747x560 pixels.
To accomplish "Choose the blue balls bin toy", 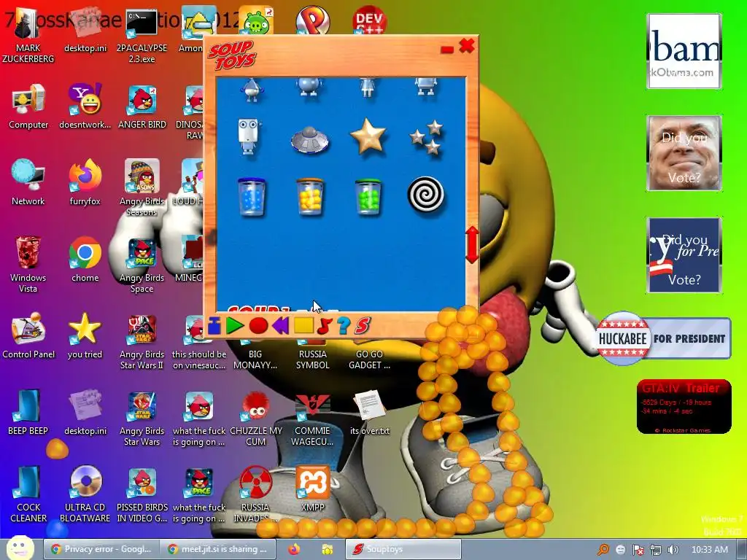I will (x=252, y=197).
